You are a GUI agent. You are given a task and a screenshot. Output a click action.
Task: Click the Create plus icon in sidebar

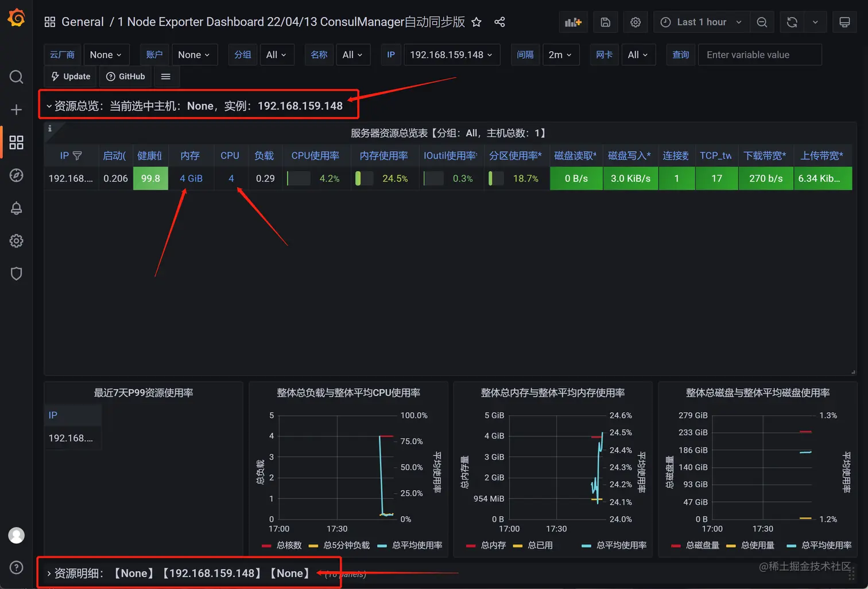click(16, 110)
